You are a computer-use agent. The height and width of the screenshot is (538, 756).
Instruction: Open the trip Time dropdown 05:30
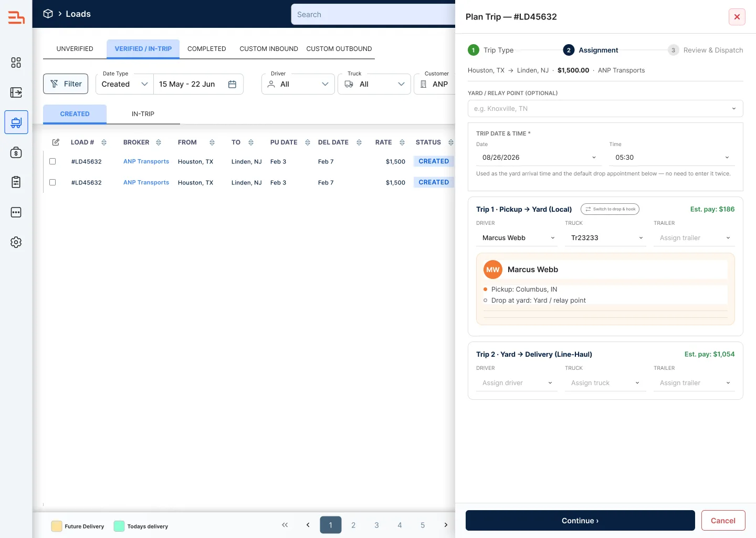tap(672, 158)
